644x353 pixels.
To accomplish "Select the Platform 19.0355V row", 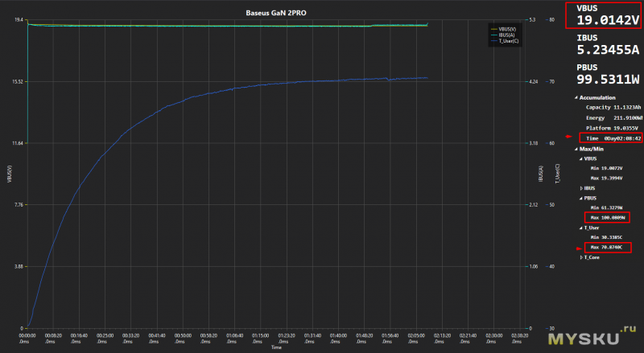I will (x=612, y=128).
